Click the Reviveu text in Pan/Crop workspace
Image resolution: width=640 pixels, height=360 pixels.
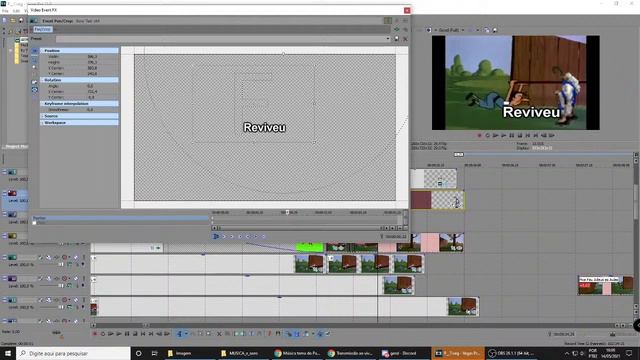264,127
